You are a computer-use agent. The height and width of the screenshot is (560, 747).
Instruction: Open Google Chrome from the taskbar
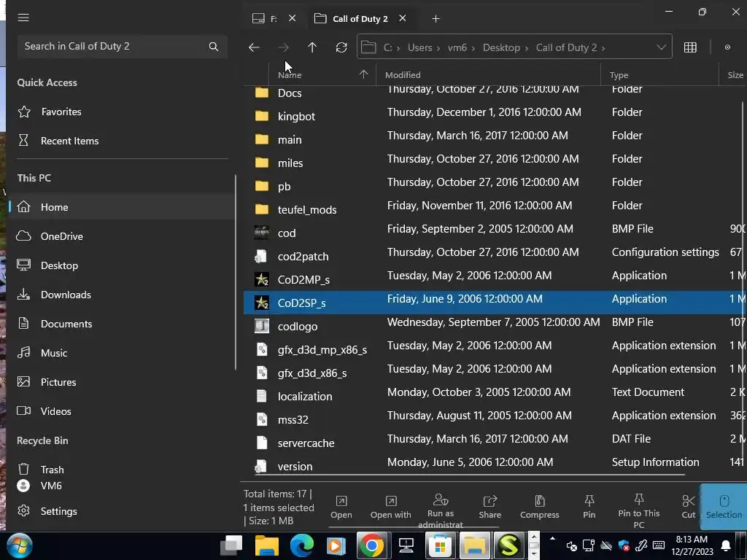pyautogui.click(x=371, y=545)
